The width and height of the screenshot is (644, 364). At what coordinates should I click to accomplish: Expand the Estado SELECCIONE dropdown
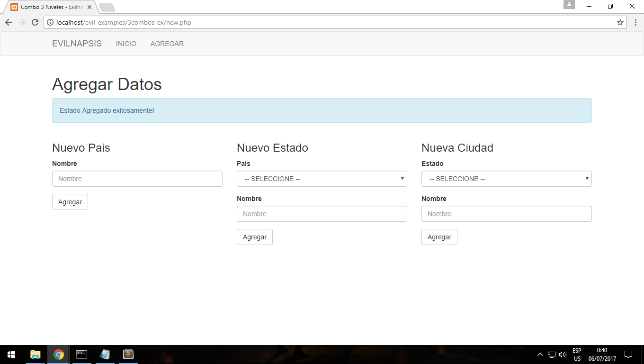click(507, 179)
